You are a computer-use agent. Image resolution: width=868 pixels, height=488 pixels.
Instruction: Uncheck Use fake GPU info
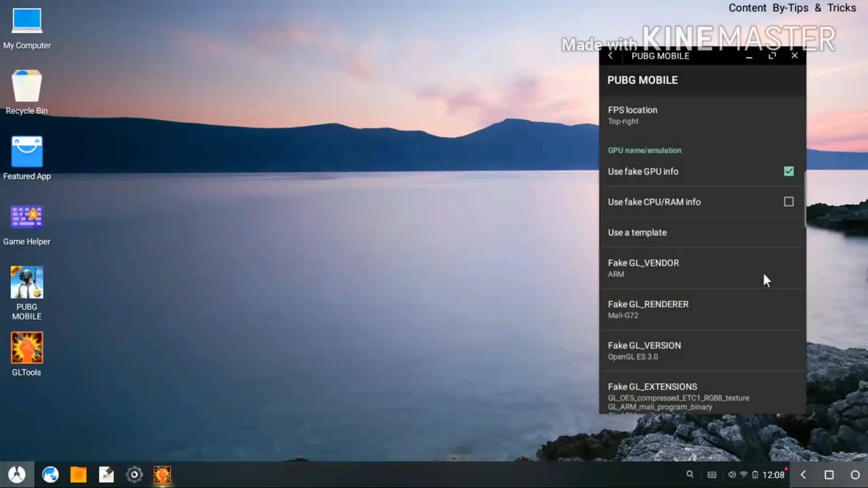[789, 171]
